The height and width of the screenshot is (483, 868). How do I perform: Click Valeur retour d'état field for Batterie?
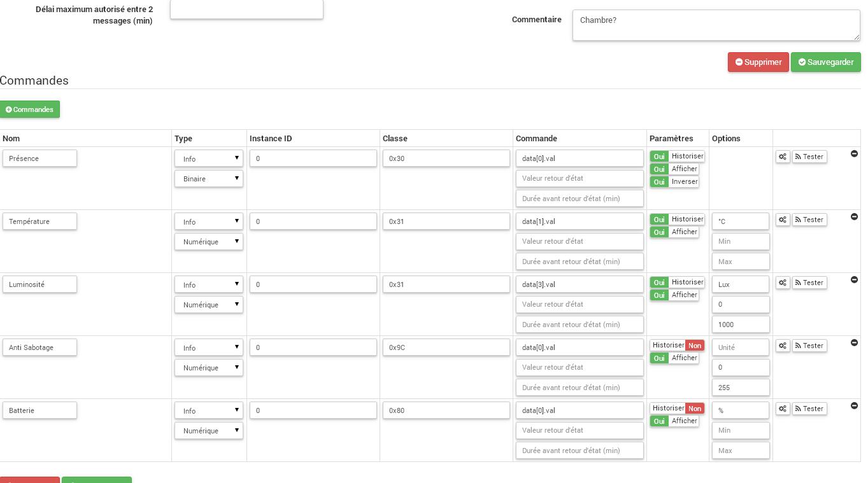click(x=580, y=430)
